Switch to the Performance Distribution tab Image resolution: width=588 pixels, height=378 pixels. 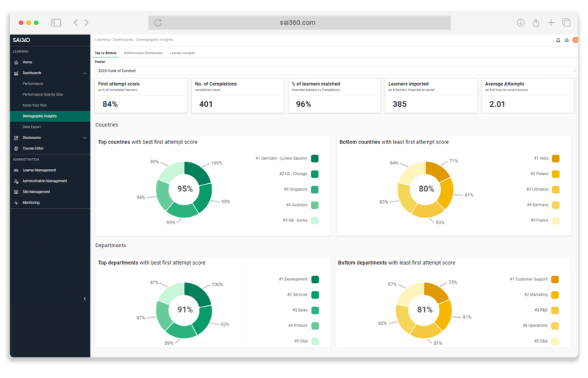point(143,53)
